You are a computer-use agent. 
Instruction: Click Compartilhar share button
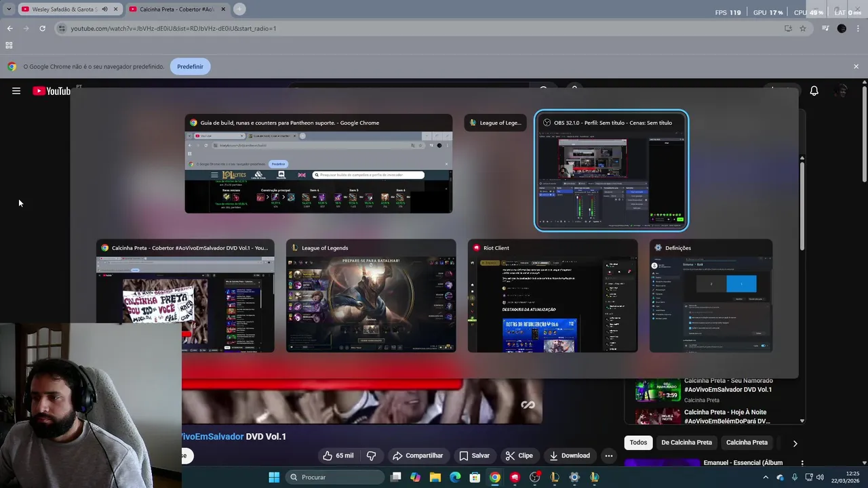(x=418, y=455)
